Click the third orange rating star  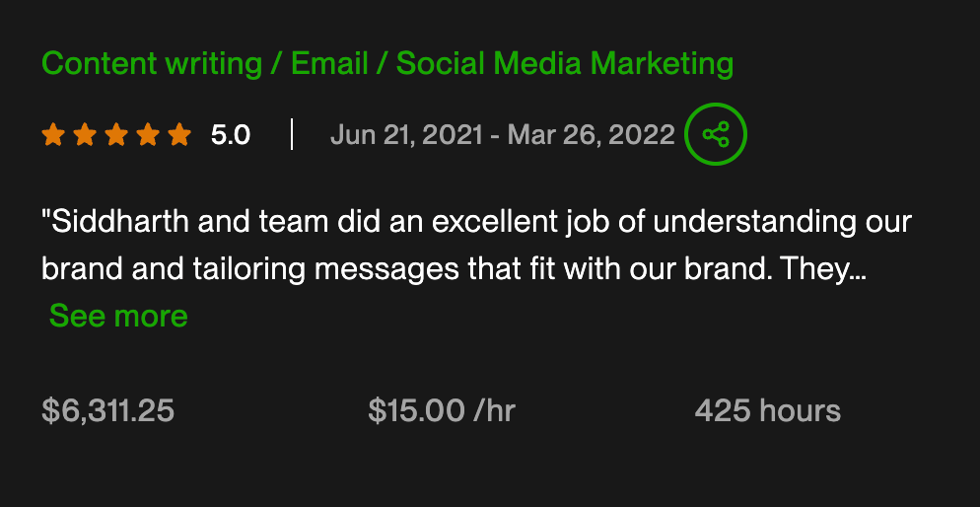116,134
